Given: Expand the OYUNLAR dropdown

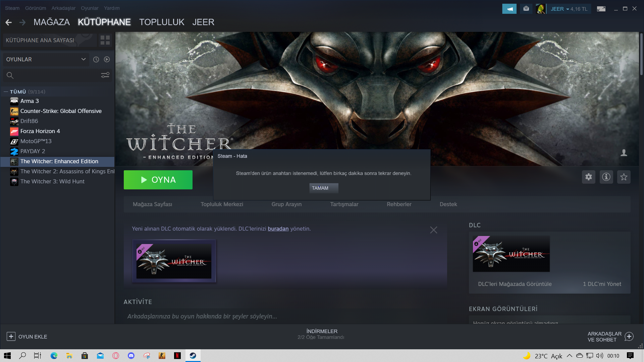Looking at the screenshot, I should pos(83,59).
